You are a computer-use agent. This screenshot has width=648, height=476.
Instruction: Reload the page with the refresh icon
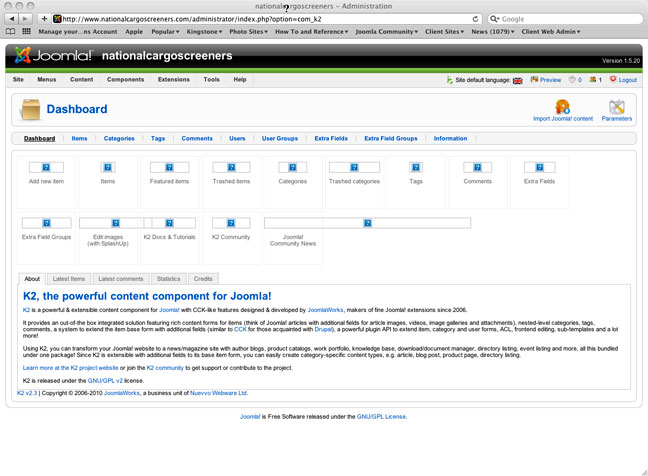(475, 19)
